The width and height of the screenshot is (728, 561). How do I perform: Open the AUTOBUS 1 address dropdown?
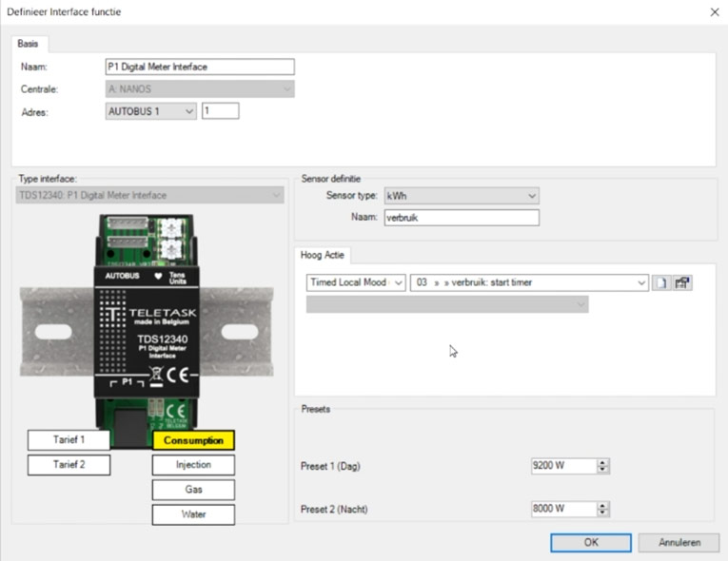click(x=188, y=111)
